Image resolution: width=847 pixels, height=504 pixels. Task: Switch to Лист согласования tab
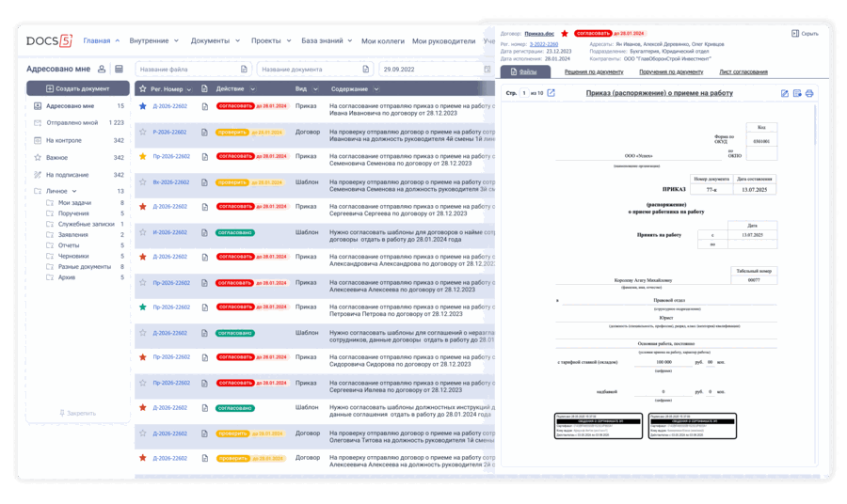coord(743,71)
